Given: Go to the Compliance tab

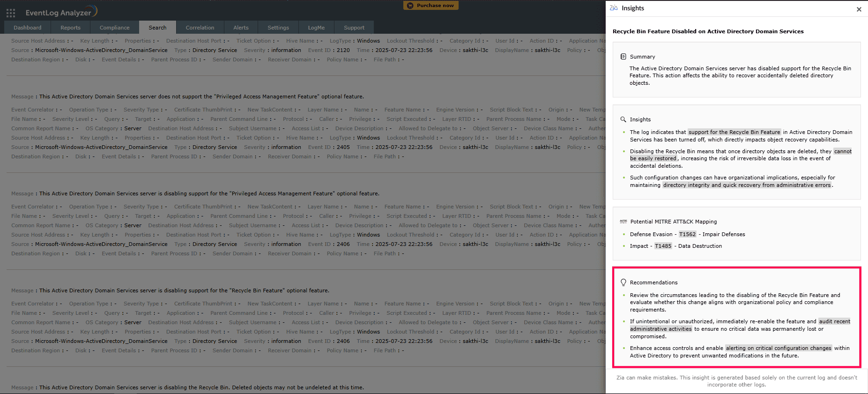Looking at the screenshot, I should coord(115,28).
